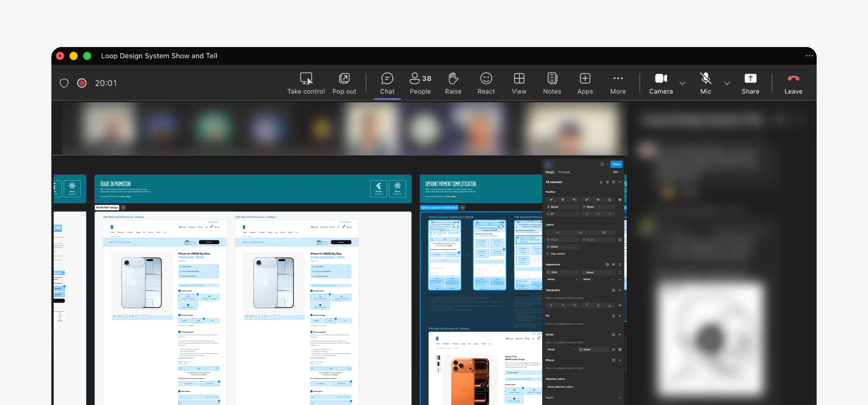This screenshot has width=868, height=405.
Task: Click the shield security icon near the timer
Action: tap(64, 83)
